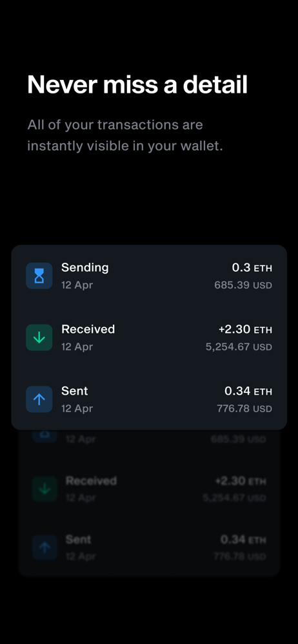298x644 pixels.
Task: Open the Sent transaction row
Action: point(149,399)
